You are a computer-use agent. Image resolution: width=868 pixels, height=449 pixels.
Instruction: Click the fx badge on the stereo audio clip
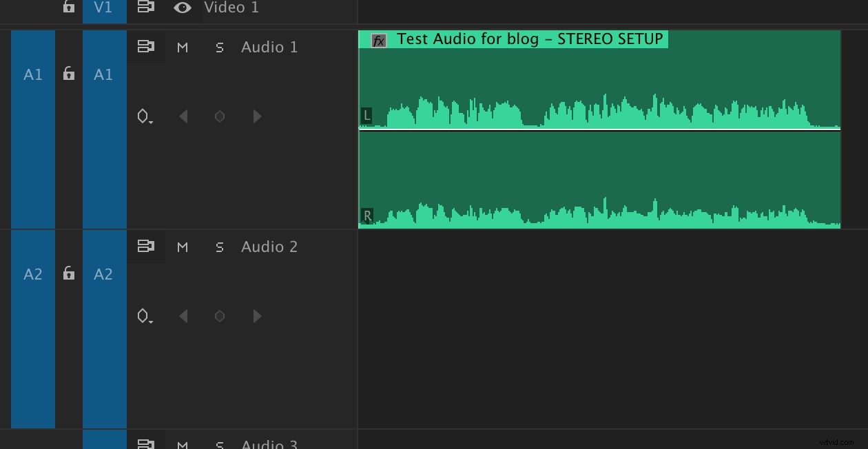pos(378,40)
